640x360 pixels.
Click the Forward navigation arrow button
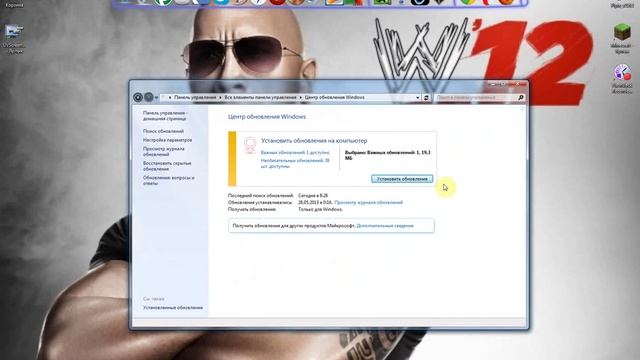click(x=148, y=97)
